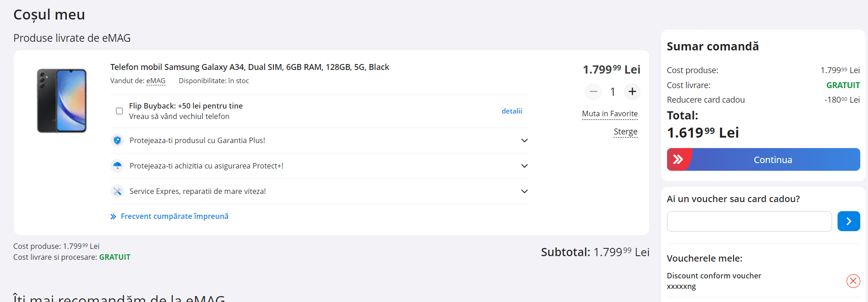Click the double-arrow icon on Continua
The width and height of the screenshot is (868, 302).
[x=678, y=159]
